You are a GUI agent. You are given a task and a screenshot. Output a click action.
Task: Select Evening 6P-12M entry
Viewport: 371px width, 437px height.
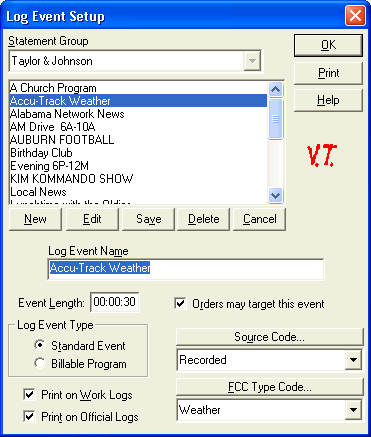[x=138, y=166]
